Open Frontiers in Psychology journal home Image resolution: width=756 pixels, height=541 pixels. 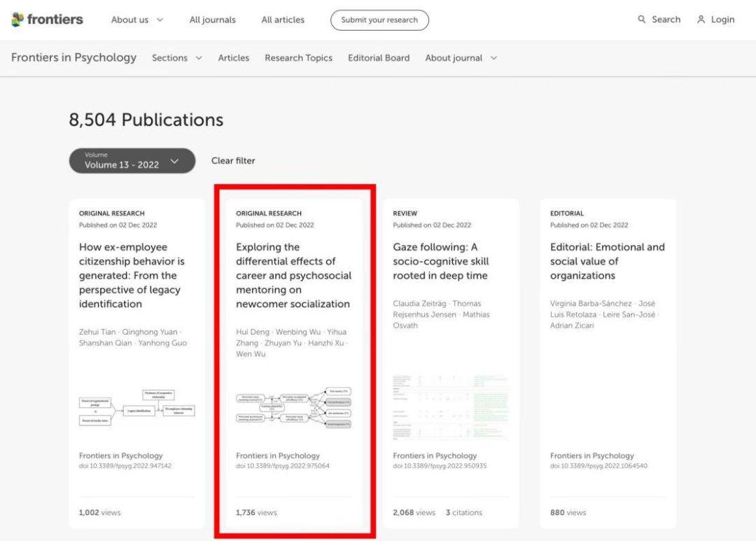tap(73, 57)
